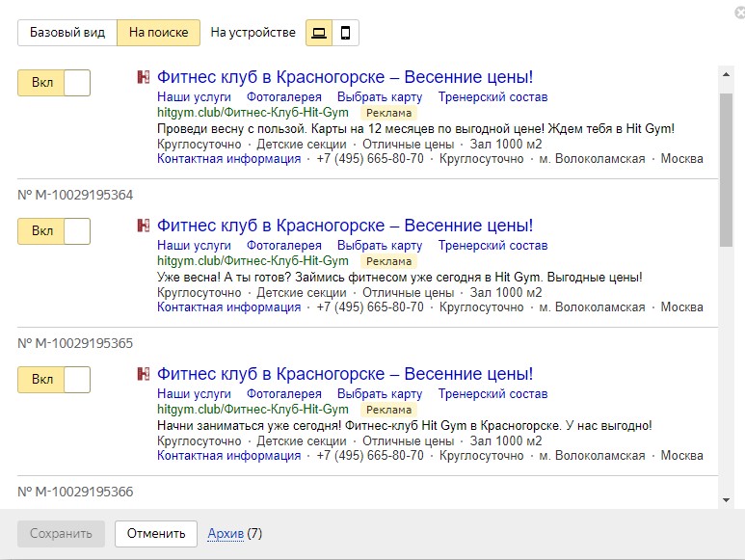Toggle 'Вкл' switch for ad М-10029195365
Screen dimensions: 745x560
coord(54,380)
